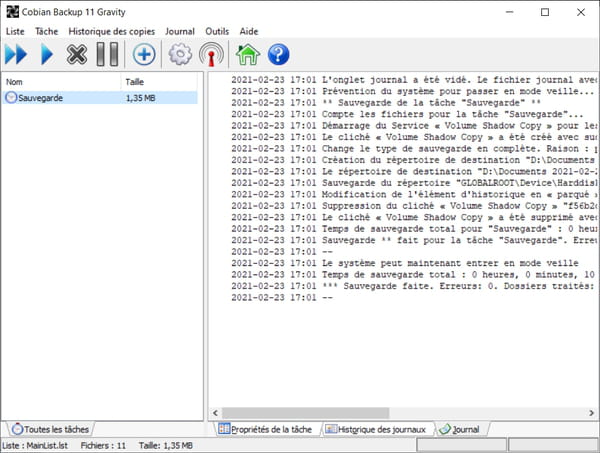The width and height of the screenshot is (600, 453).
Task: Click log line "Le système peut maintenant entrer"
Action: pyautogui.click(x=405, y=264)
